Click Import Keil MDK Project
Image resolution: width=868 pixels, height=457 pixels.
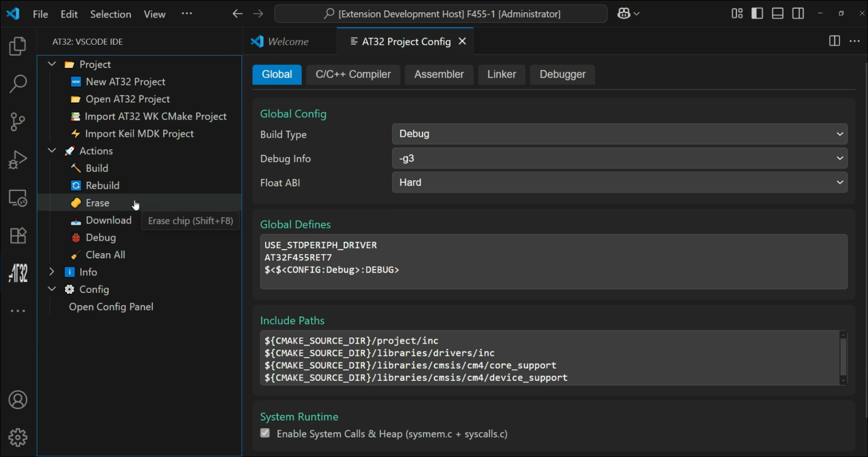tap(139, 134)
